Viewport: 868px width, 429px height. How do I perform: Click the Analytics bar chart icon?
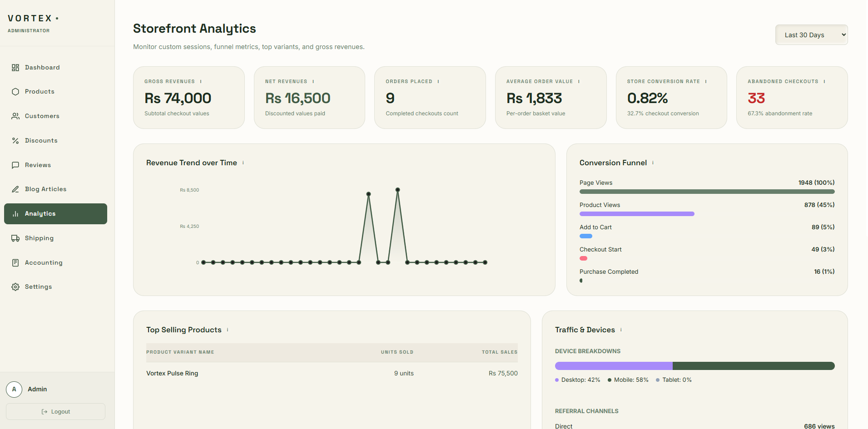click(x=15, y=214)
